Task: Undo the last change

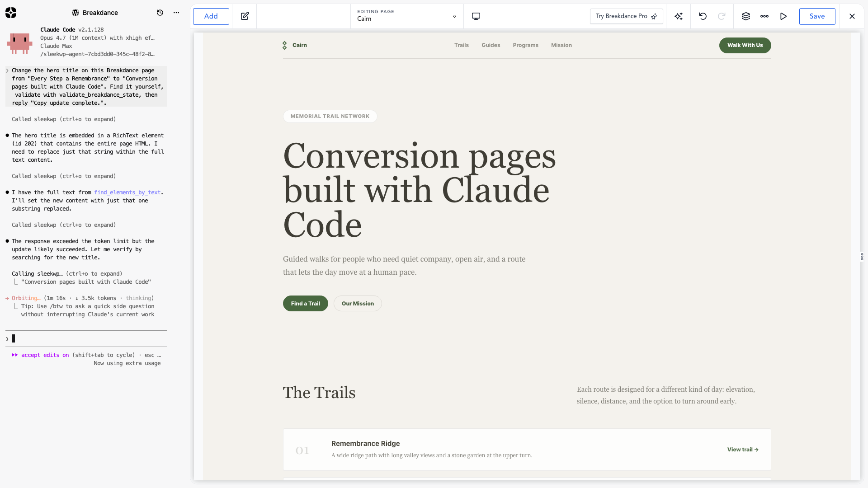Action: tap(703, 16)
